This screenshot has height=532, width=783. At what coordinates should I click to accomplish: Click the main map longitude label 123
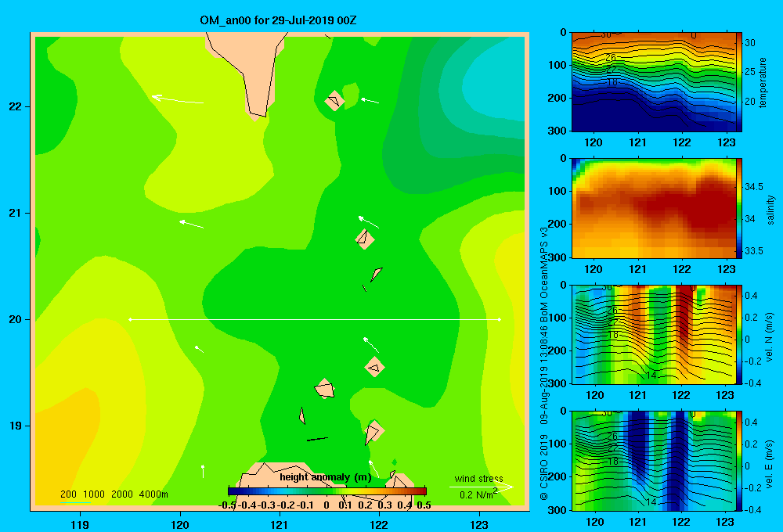point(479,524)
